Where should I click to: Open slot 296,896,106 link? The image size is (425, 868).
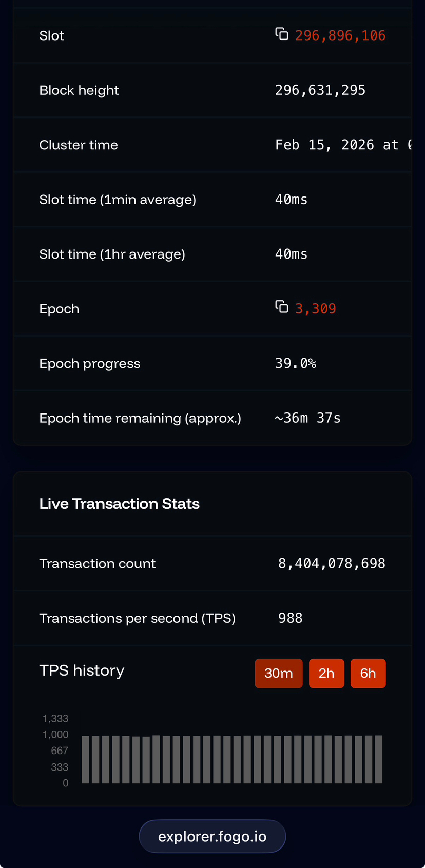(340, 35)
